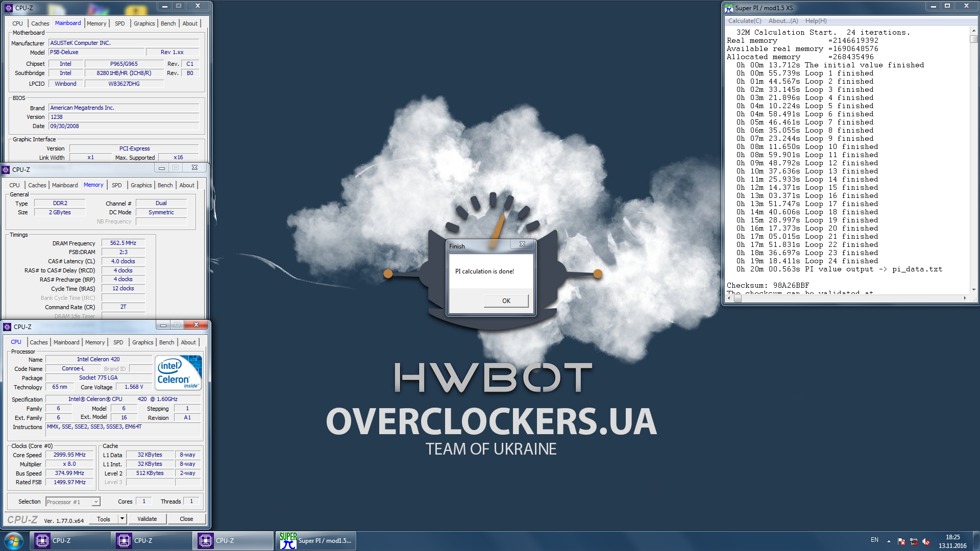Click the taskbar clock
The image size is (980, 551).
point(952,541)
